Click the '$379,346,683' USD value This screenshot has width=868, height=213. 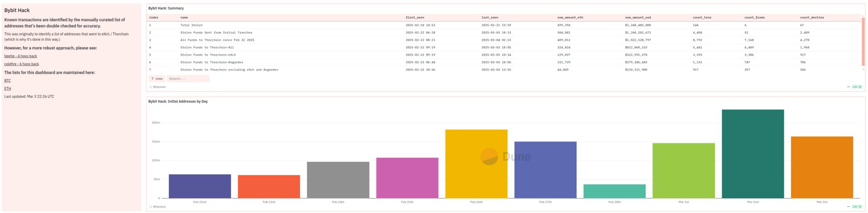637,62
